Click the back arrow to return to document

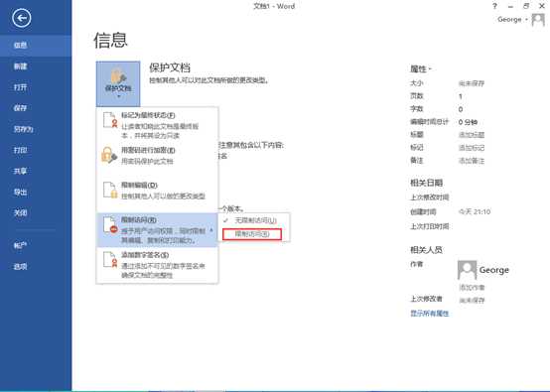[x=22, y=18]
